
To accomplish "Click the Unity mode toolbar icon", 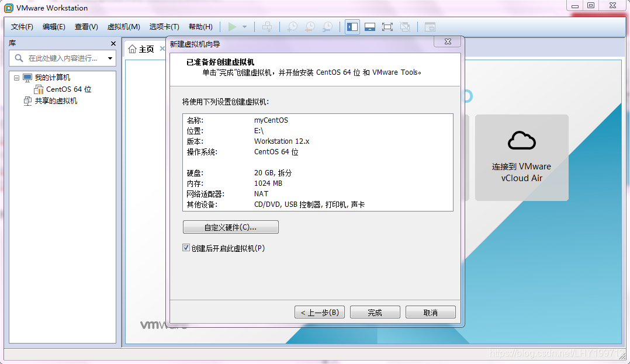I will (405, 27).
